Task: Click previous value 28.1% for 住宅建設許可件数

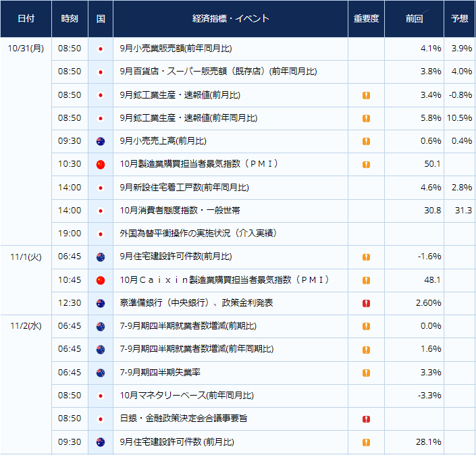Action: point(428,442)
